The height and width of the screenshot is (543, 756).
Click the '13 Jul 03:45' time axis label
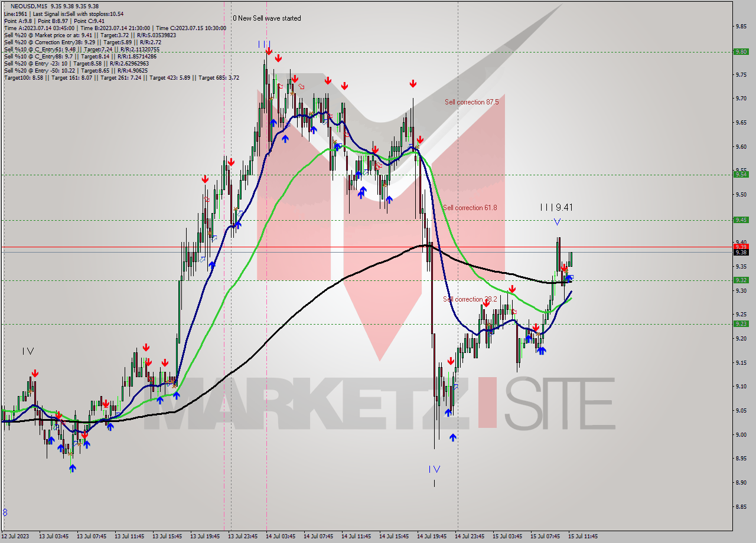tap(53, 537)
